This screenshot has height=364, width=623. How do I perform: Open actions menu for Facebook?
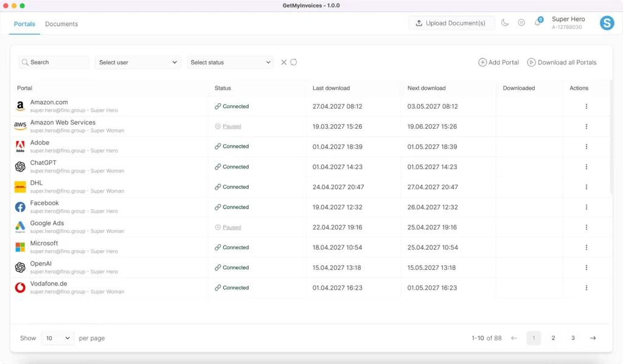[586, 207]
